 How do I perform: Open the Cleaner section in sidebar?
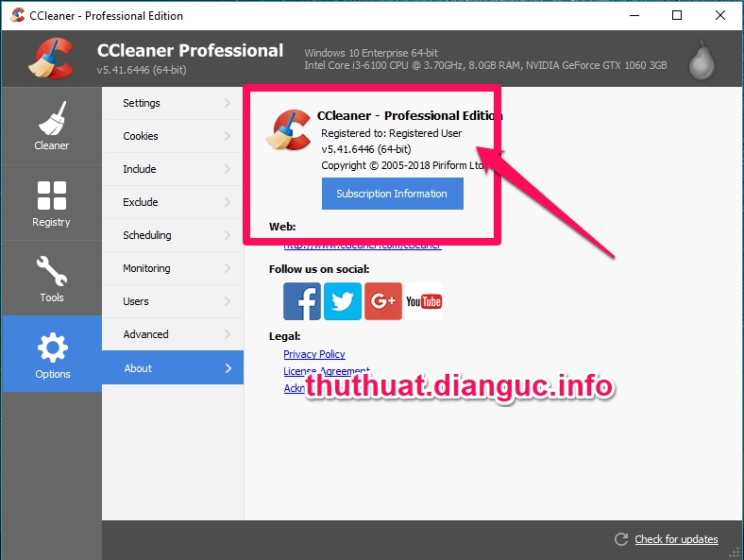51,127
